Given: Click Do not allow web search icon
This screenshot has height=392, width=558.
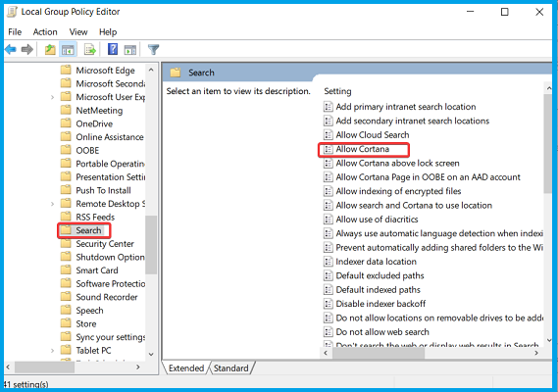Looking at the screenshot, I should click(329, 332).
